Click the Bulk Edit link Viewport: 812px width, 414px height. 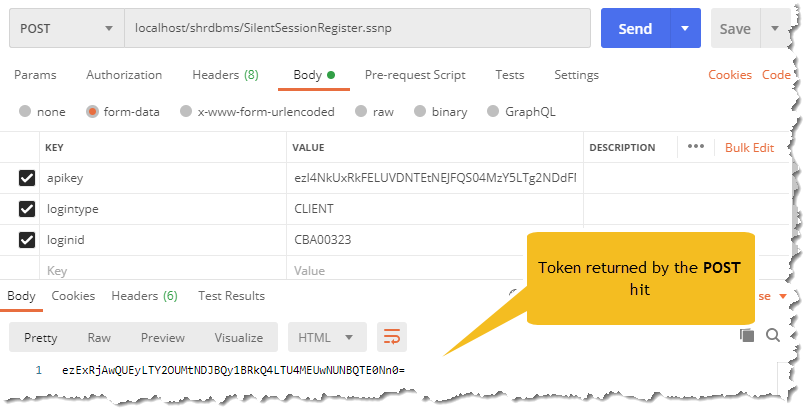pyautogui.click(x=749, y=147)
